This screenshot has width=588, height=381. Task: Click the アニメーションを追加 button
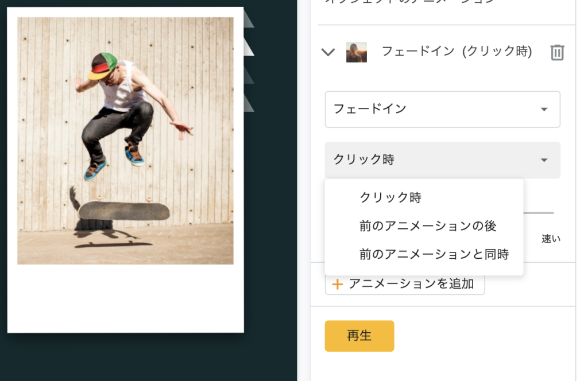(x=405, y=284)
